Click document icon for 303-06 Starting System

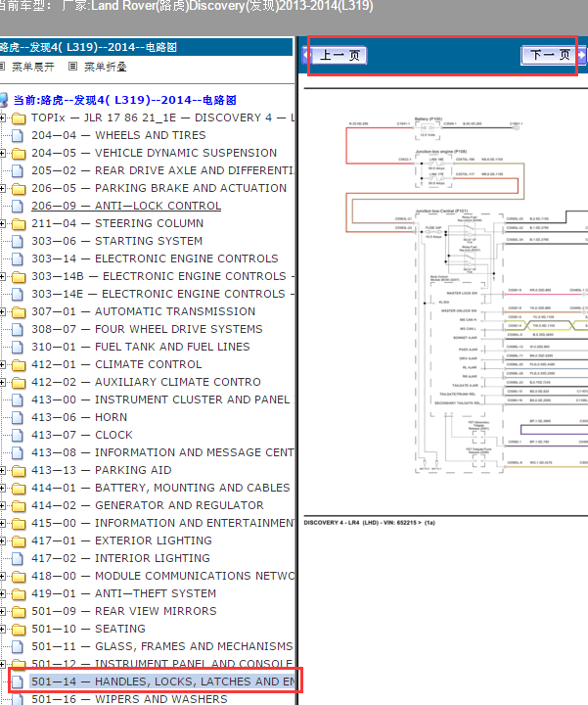(18, 241)
